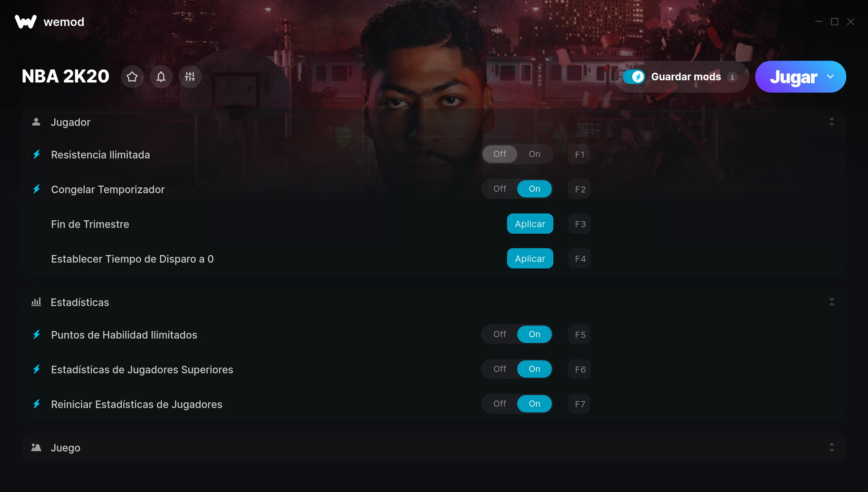Expand the Juego section
This screenshot has width=868, height=492.
(x=832, y=448)
